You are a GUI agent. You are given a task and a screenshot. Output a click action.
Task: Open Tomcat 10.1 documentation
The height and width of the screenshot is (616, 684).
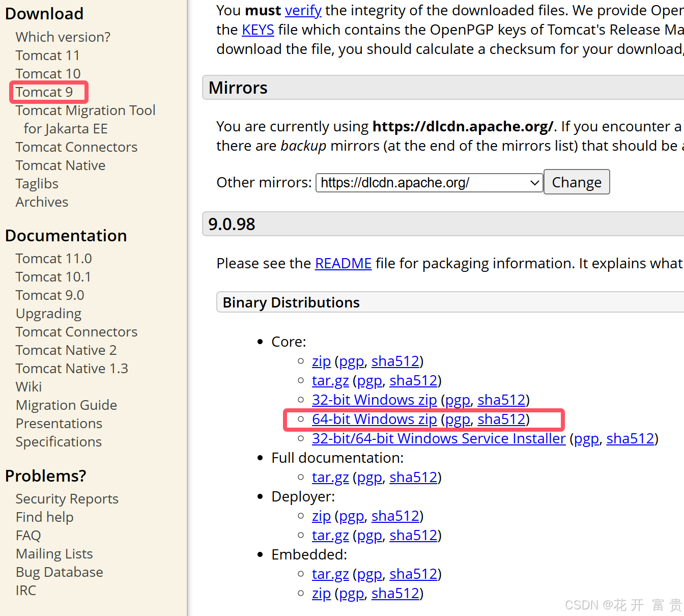(x=53, y=277)
